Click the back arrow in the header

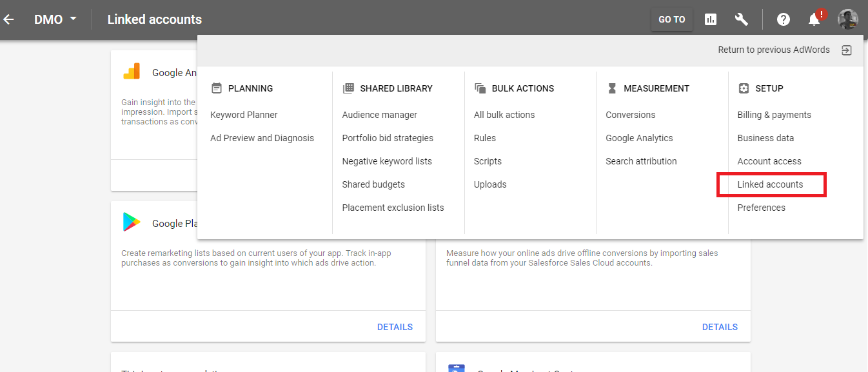[x=9, y=19]
